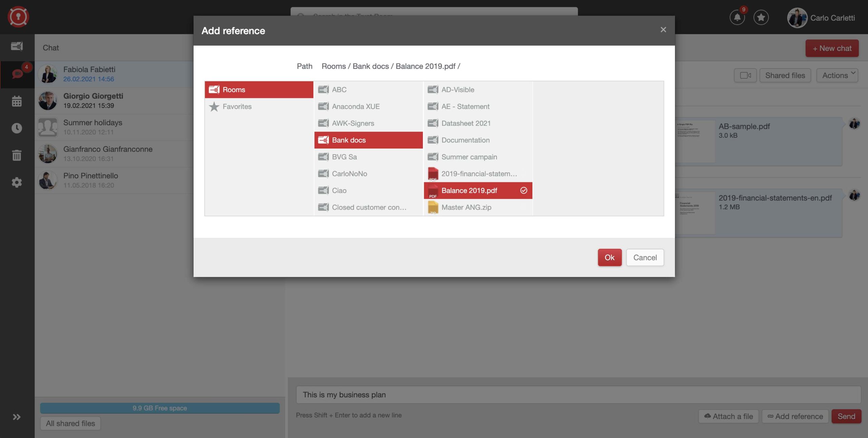The width and height of the screenshot is (868, 438).
Task: Open the trash icon in the left sidebar
Action: point(17,155)
